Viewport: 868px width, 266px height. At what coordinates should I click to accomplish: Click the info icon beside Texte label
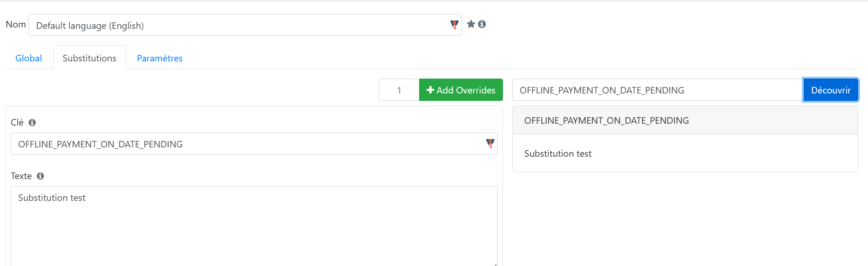point(41,176)
